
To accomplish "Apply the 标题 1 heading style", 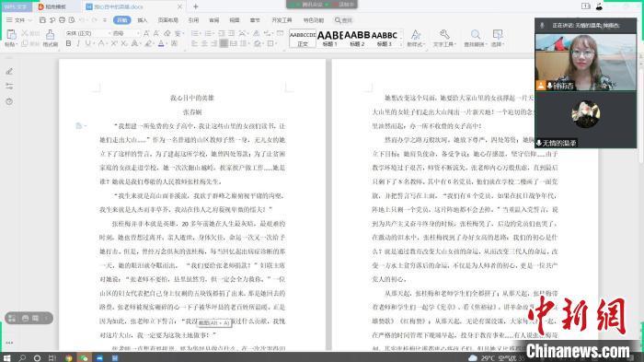I will coord(329,39).
